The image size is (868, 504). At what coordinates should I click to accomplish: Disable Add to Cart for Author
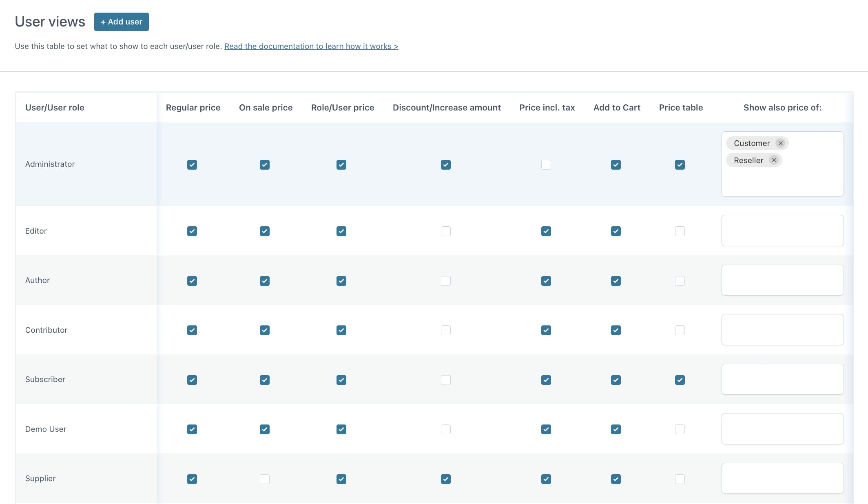point(616,281)
